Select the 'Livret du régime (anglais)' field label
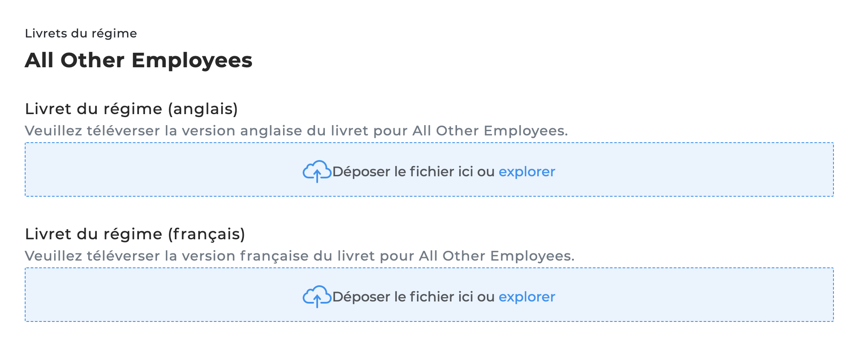This screenshot has width=868, height=350. [x=131, y=109]
